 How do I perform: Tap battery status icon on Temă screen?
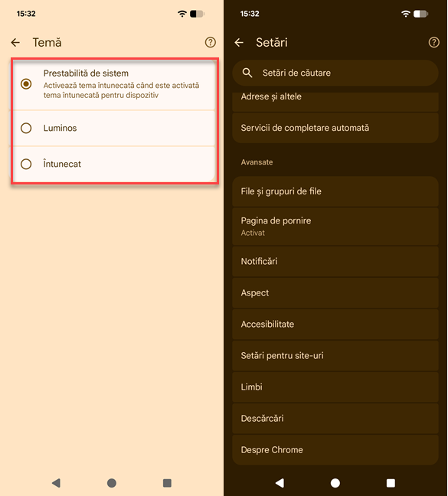197,14
